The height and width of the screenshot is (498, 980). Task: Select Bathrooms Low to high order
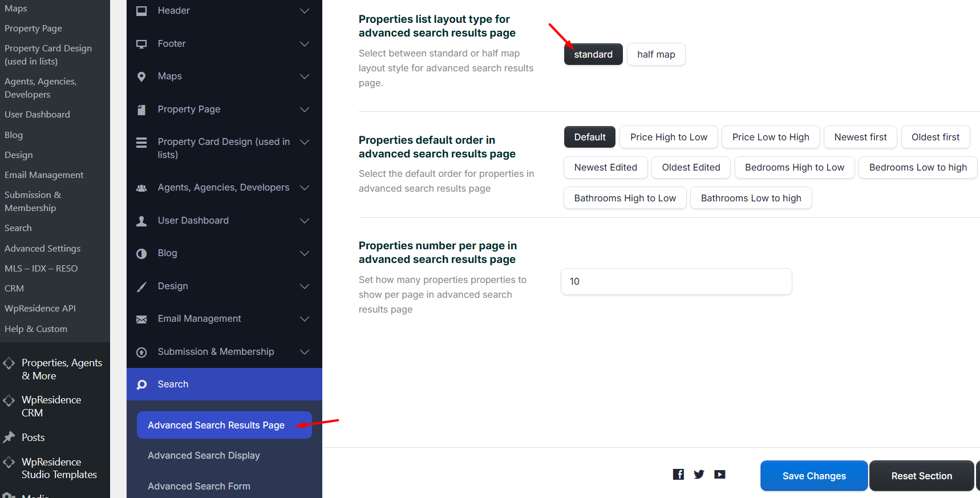pos(750,198)
